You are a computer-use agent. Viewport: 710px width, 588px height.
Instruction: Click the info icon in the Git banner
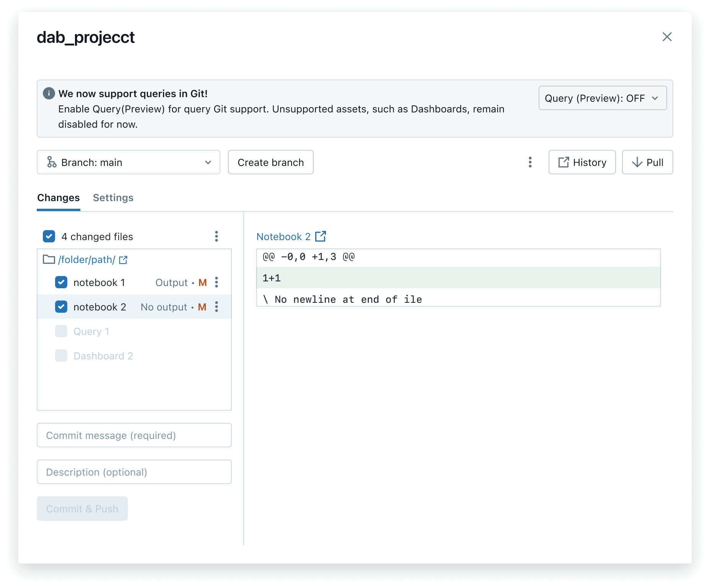coord(49,93)
